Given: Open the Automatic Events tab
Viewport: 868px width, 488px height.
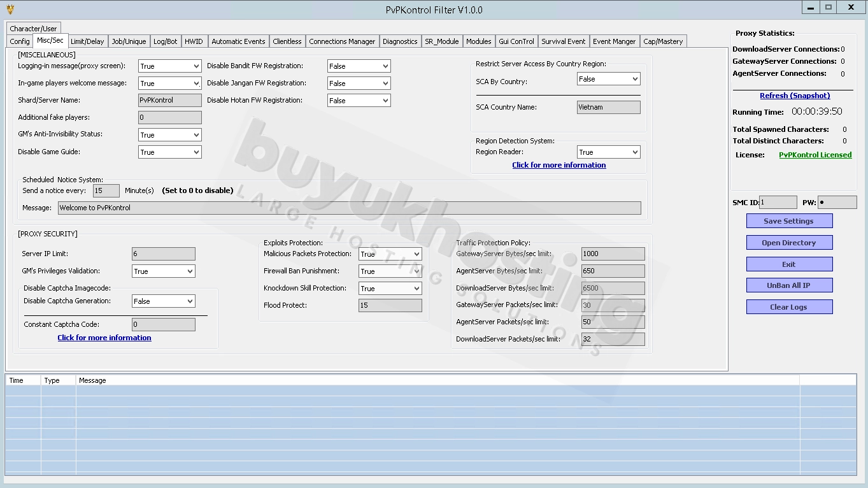Looking at the screenshot, I should click(238, 41).
